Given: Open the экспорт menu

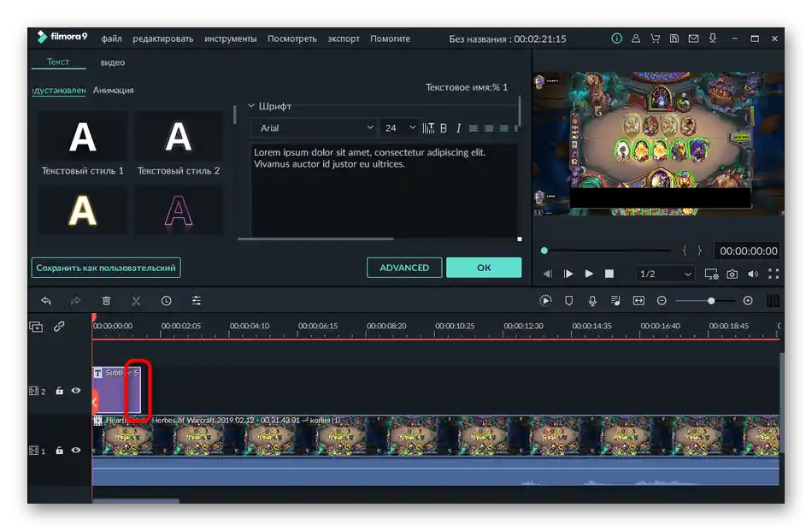Looking at the screenshot, I should pos(344,38).
